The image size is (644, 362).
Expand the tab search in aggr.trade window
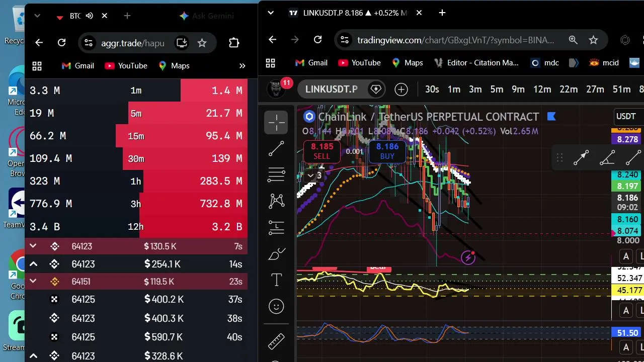coord(37,16)
